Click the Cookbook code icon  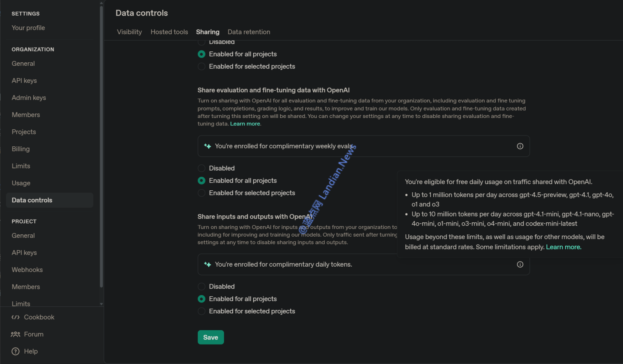pyautogui.click(x=16, y=317)
